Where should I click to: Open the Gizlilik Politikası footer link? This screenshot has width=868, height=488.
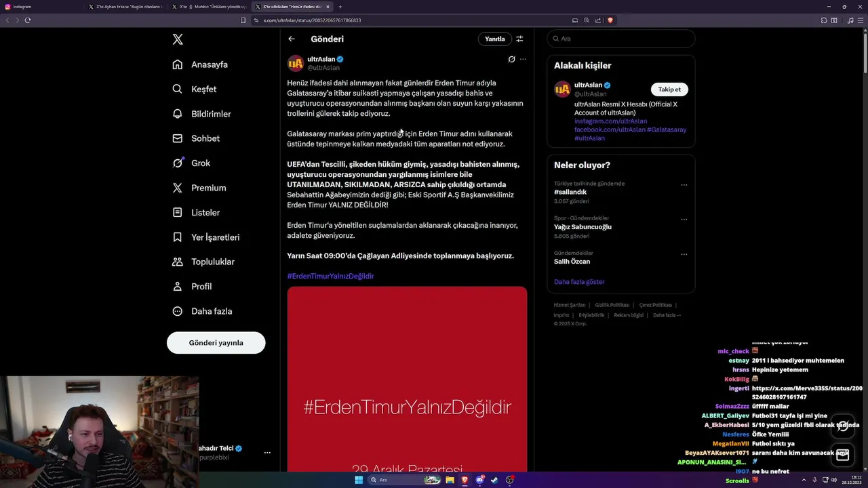[x=612, y=305]
